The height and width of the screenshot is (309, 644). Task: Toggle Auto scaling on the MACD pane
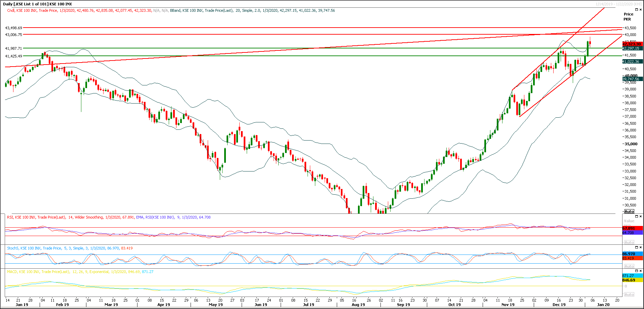(629, 294)
